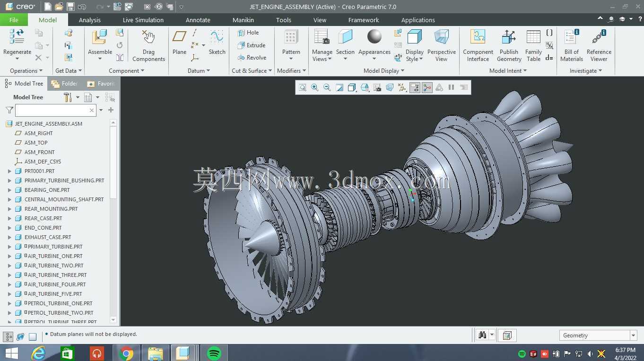Open Spotify from the Windows taskbar
The image size is (644, 361).
pos(214,353)
